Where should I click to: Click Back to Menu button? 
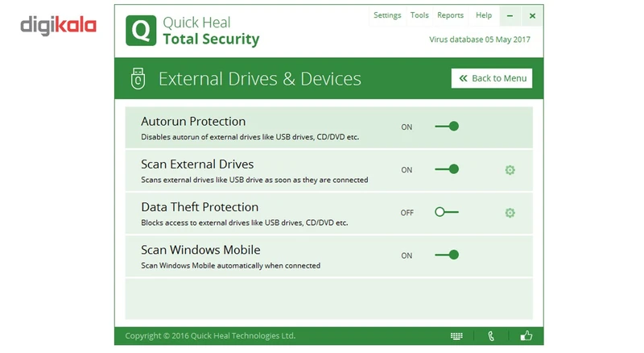point(492,78)
